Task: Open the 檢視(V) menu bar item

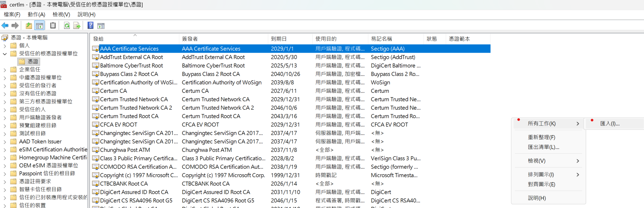Action: point(61,14)
